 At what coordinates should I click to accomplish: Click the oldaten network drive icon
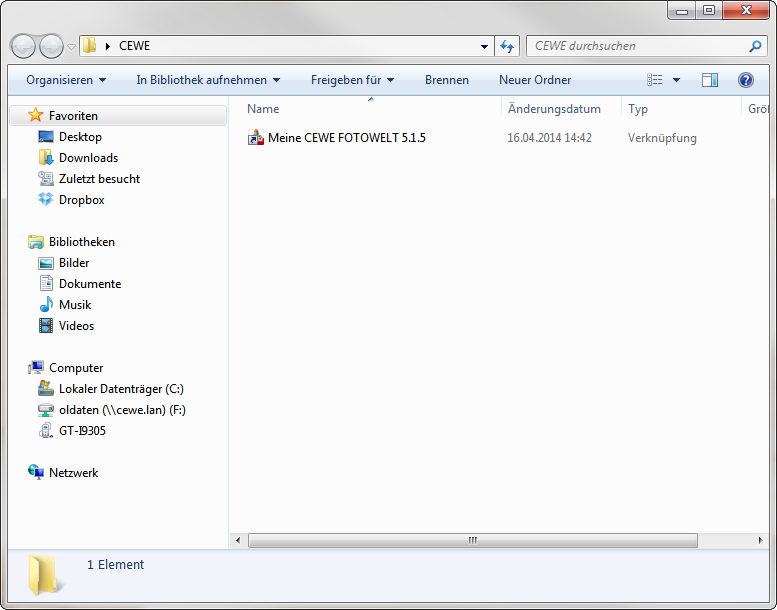tap(46, 410)
